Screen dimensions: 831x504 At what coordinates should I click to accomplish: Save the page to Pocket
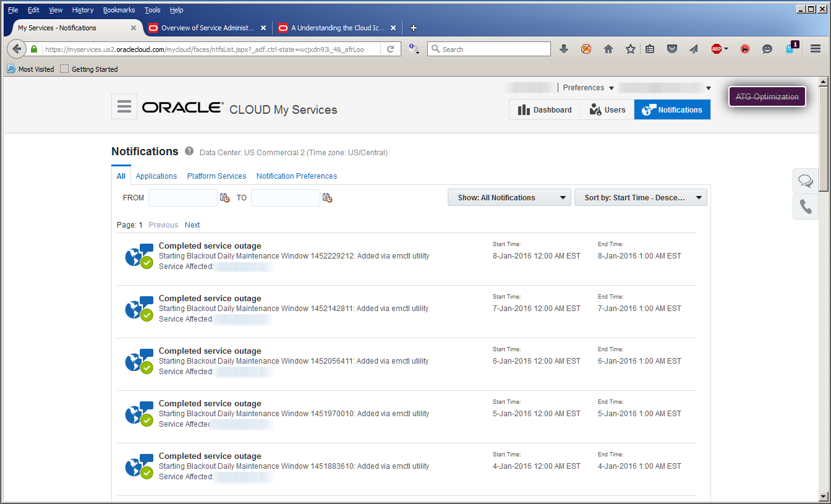pos(672,49)
